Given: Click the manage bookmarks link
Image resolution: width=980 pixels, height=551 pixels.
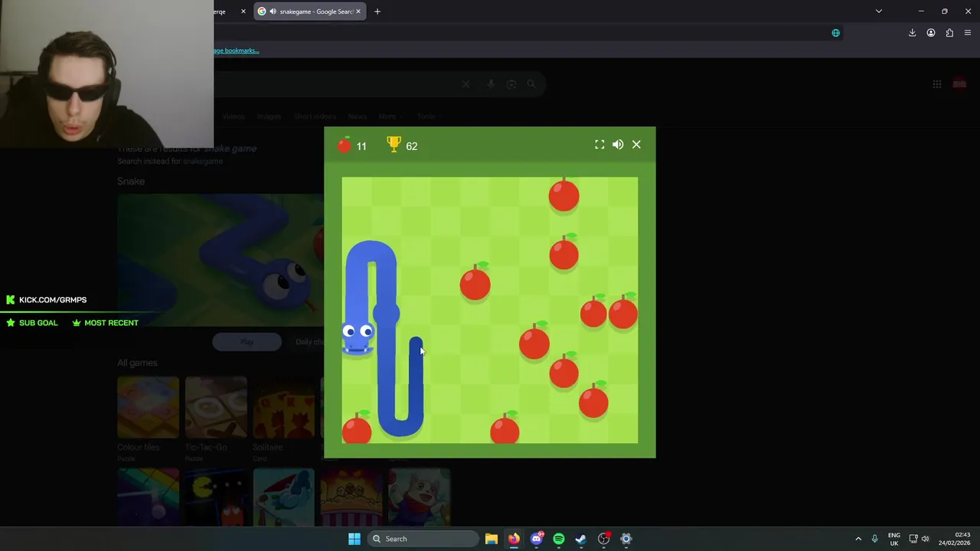Looking at the screenshot, I should pos(237,51).
